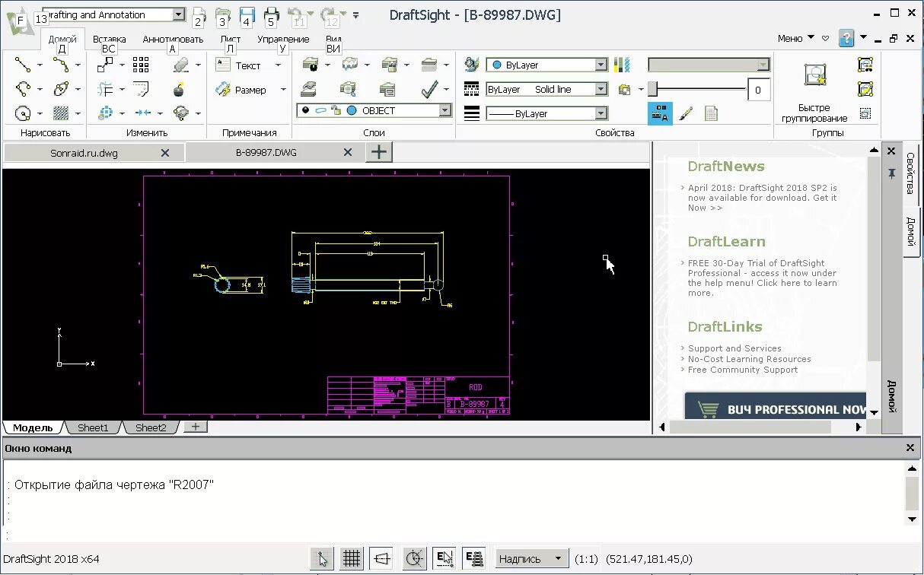The image size is (924, 575).
Task: Click the highlighted Properties palette icon
Action: (660, 113)
